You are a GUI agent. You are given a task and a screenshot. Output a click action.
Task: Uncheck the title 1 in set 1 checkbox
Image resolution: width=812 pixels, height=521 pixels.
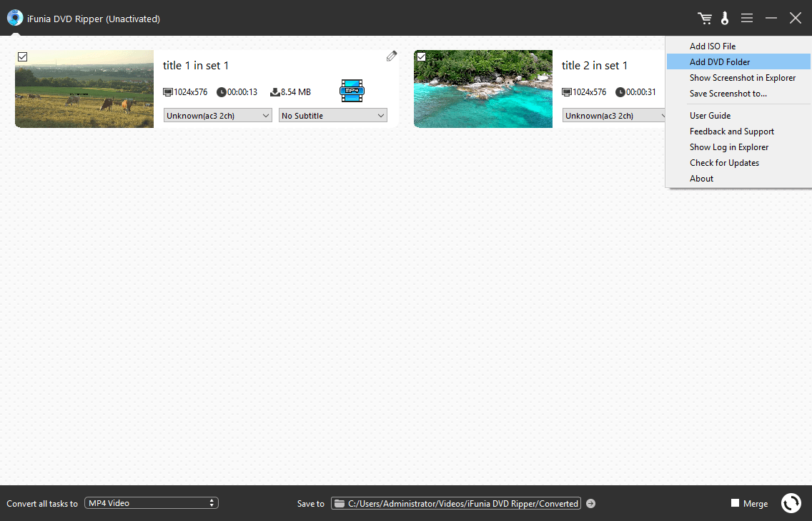[x=22, y=56]
